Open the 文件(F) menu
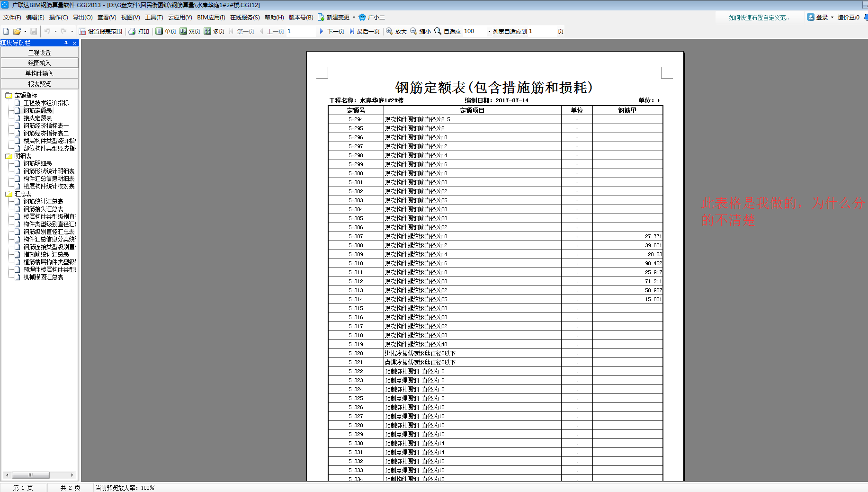This screenshot has width=868, height=492. 12,18
